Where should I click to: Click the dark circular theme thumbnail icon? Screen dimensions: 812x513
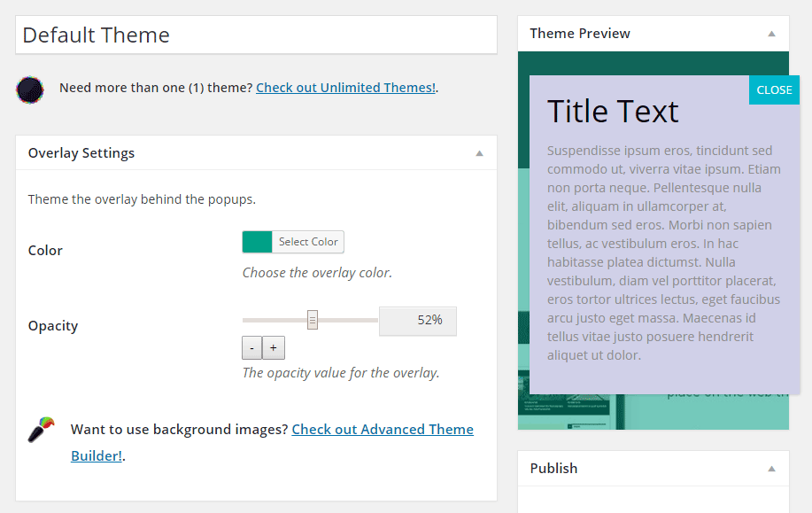click(x=29, y=88)
